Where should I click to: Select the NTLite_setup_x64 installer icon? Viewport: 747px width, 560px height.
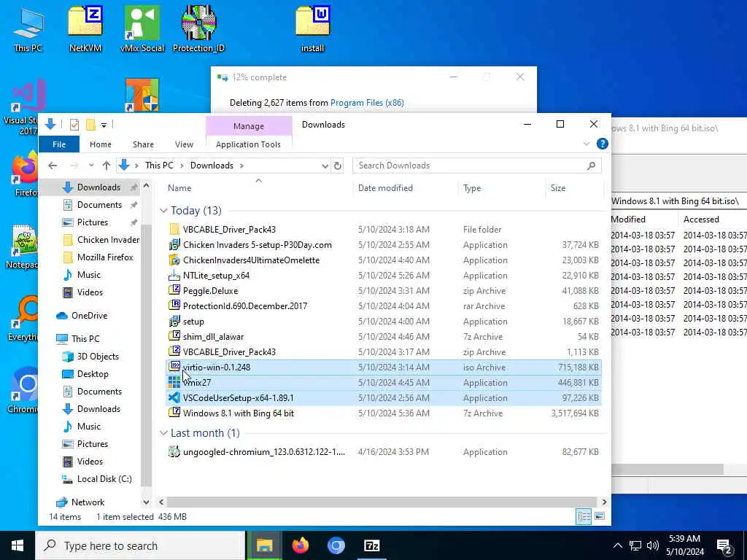point(174,275)
